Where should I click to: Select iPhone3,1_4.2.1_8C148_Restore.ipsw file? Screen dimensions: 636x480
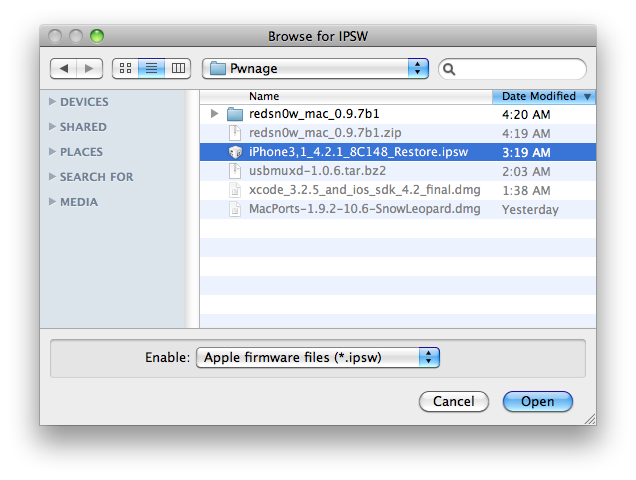tap(358, 152)
